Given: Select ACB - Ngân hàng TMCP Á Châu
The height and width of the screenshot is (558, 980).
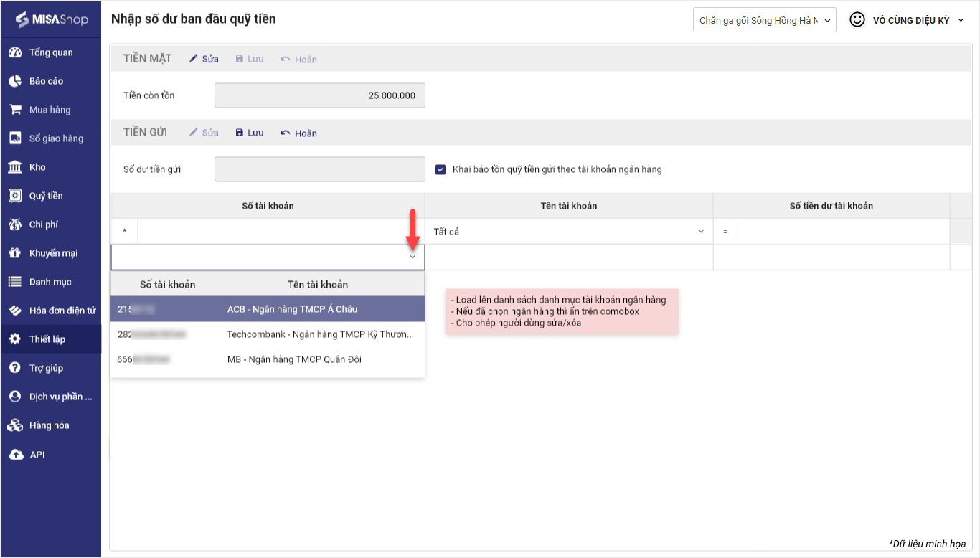Looking at the screenshot, I should point(268,309).
